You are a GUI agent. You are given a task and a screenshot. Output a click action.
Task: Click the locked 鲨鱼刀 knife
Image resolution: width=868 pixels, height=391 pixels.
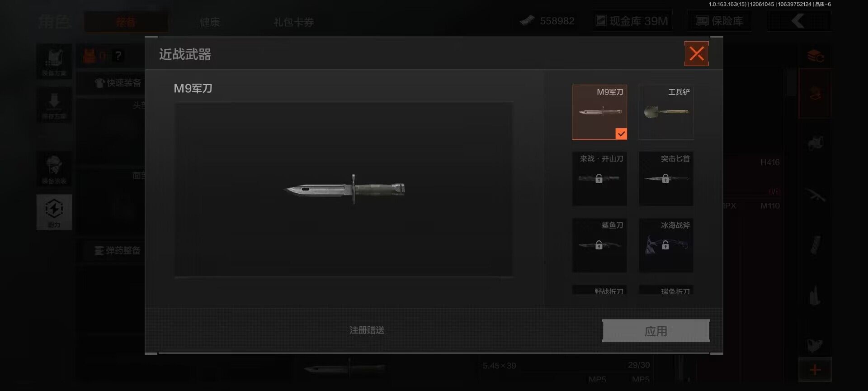point(599,245)
